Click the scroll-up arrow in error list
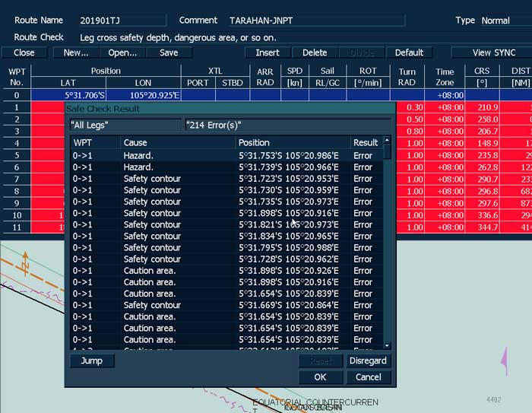Image resolution: width=532 pixels, height=413 pixels. coord(388,142)
